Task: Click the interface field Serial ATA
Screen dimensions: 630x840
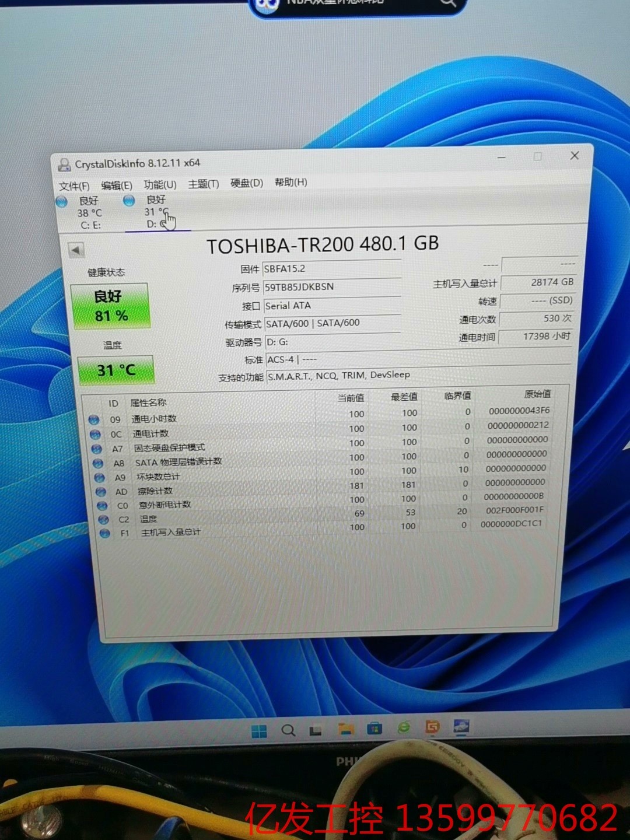Action: tap(332, 305)
